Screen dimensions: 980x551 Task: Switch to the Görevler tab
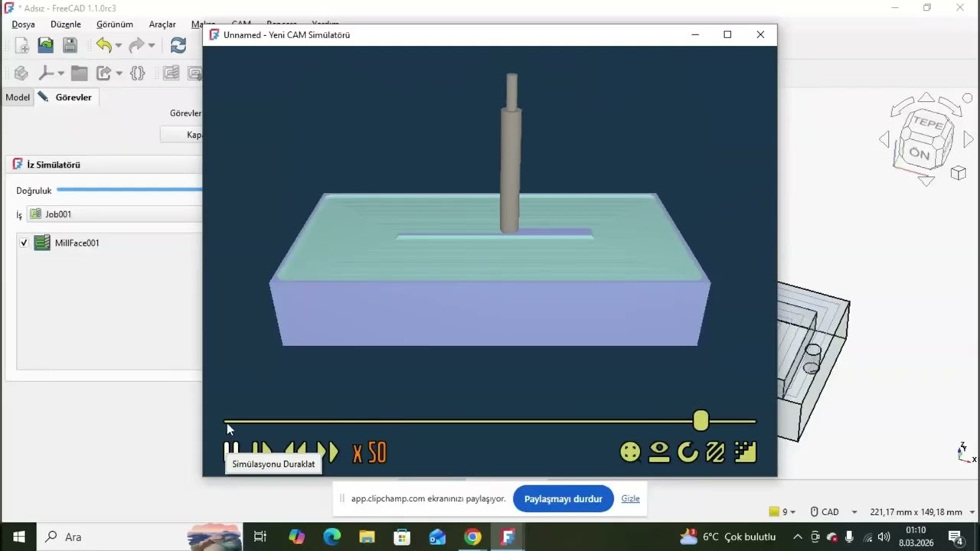coord(66,97)
